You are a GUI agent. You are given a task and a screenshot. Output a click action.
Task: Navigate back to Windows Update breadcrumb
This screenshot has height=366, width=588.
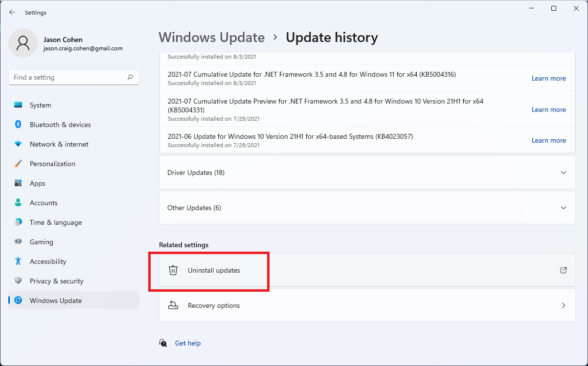(211, 38)
